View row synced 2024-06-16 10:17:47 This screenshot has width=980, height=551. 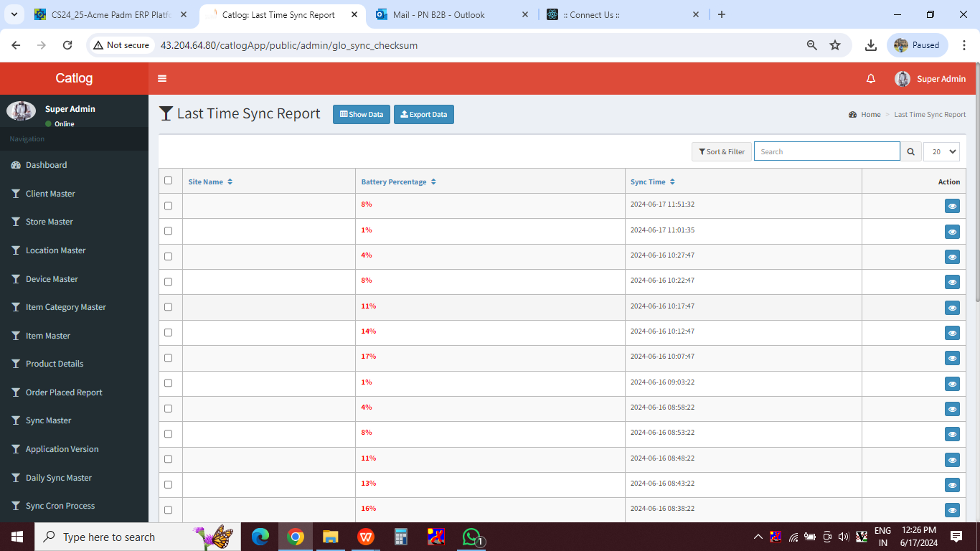pos(952,308)
